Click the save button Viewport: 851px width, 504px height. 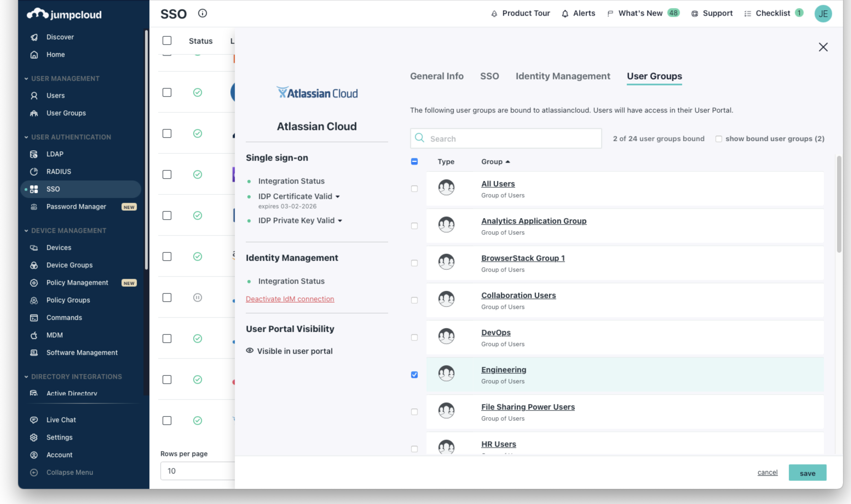[807, 473]
